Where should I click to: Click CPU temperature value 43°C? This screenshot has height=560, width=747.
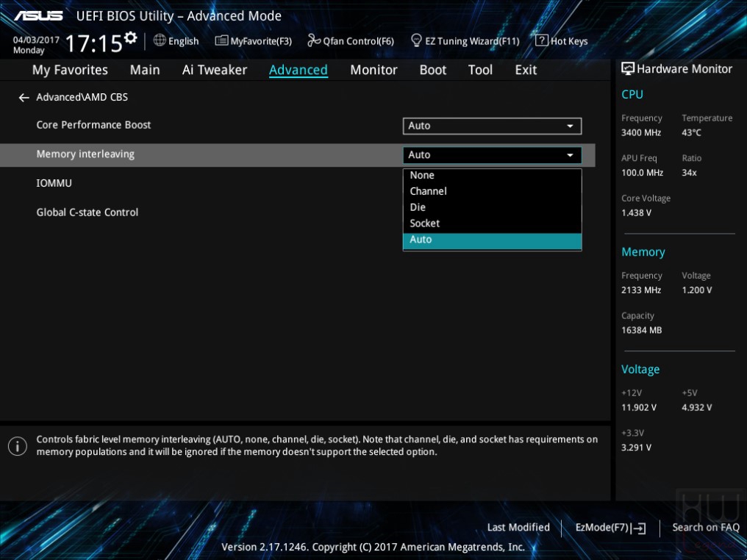(x=691, y=133)
